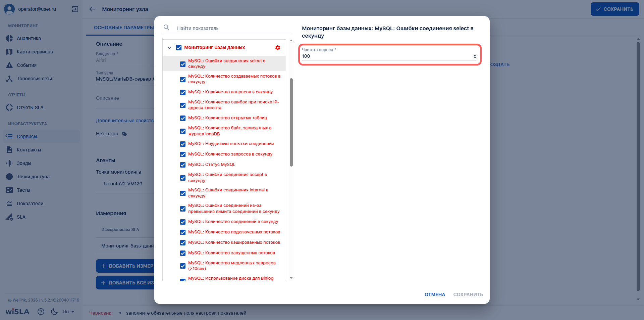The height and width of the screenshot is (320, 644).
Task: Uncheck MySQL: Количество открытых таблиц
Action: click(183, 118)
